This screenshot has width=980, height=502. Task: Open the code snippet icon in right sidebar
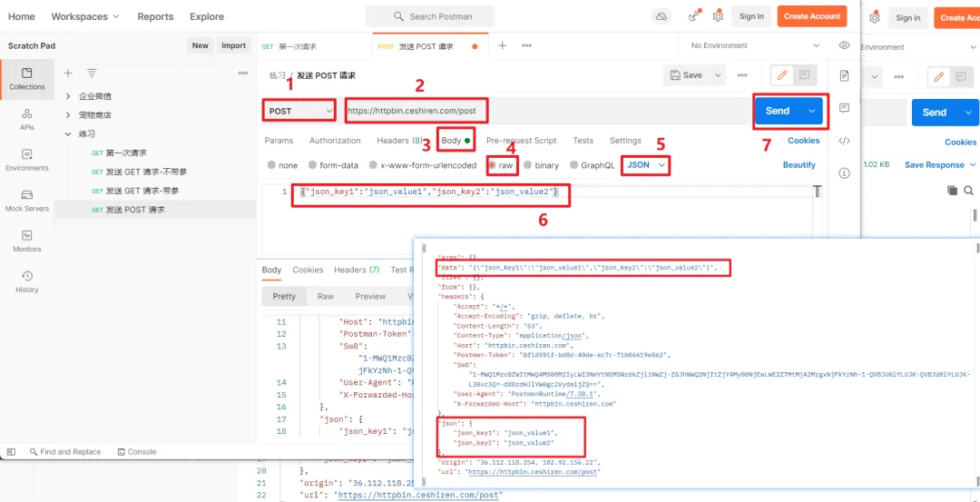coord(845,141)
